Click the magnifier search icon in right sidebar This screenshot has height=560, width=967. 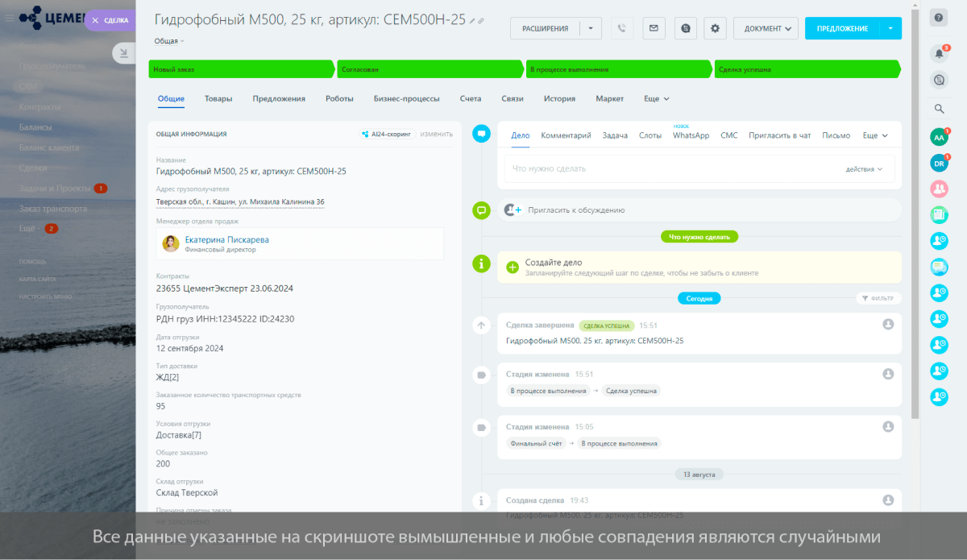[x=939, y=109]
